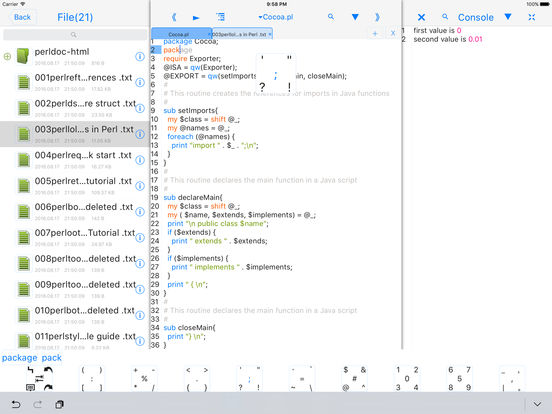Show info for 011perlstyl guide file

tap(140, 341)
